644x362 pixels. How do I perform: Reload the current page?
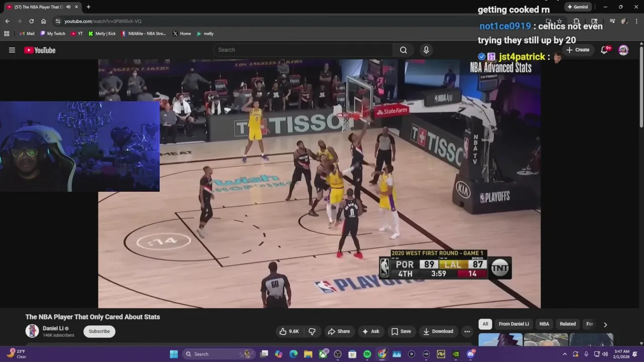pos(31,21)
